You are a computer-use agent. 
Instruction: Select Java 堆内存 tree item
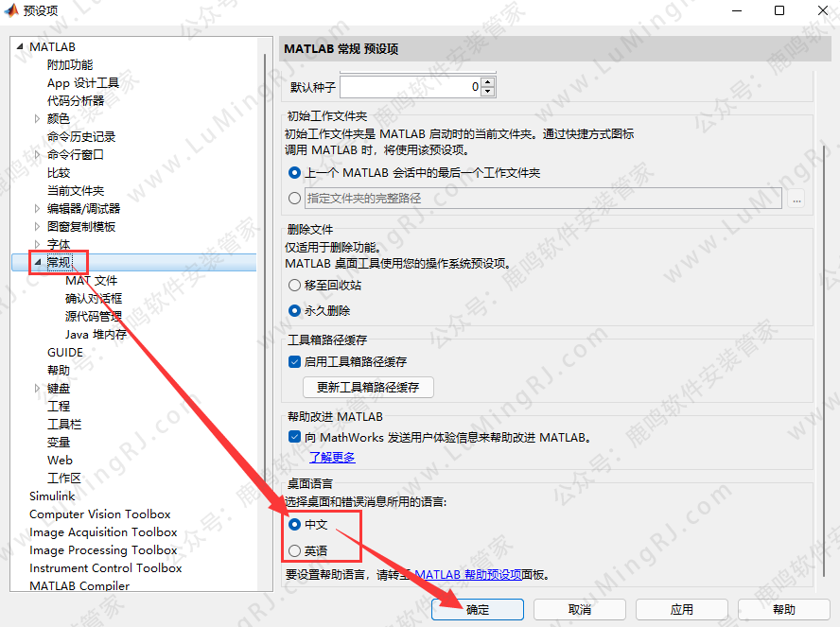click(x=96, y=335)
